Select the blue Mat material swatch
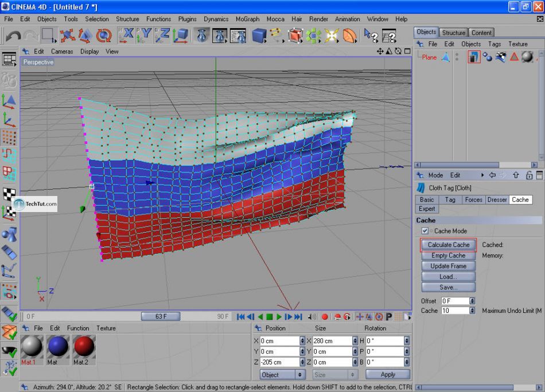545x392 pixels. [x=58, y=347]
